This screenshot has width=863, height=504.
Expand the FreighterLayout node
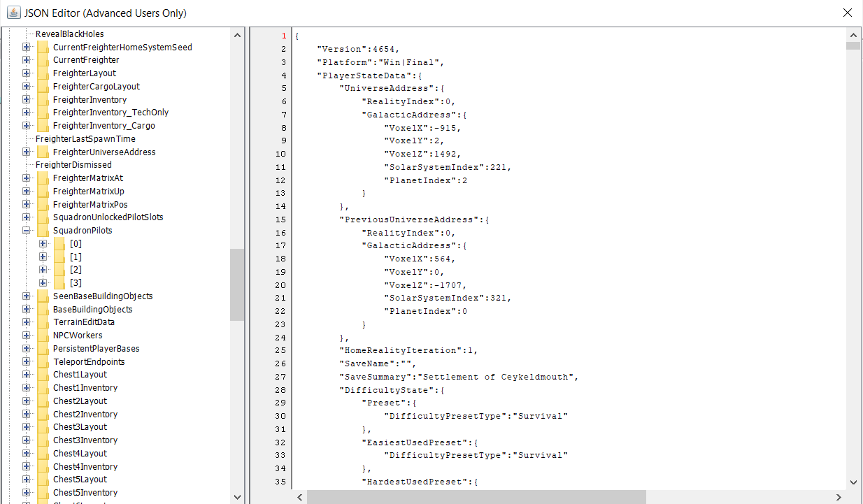click(26, 73)
